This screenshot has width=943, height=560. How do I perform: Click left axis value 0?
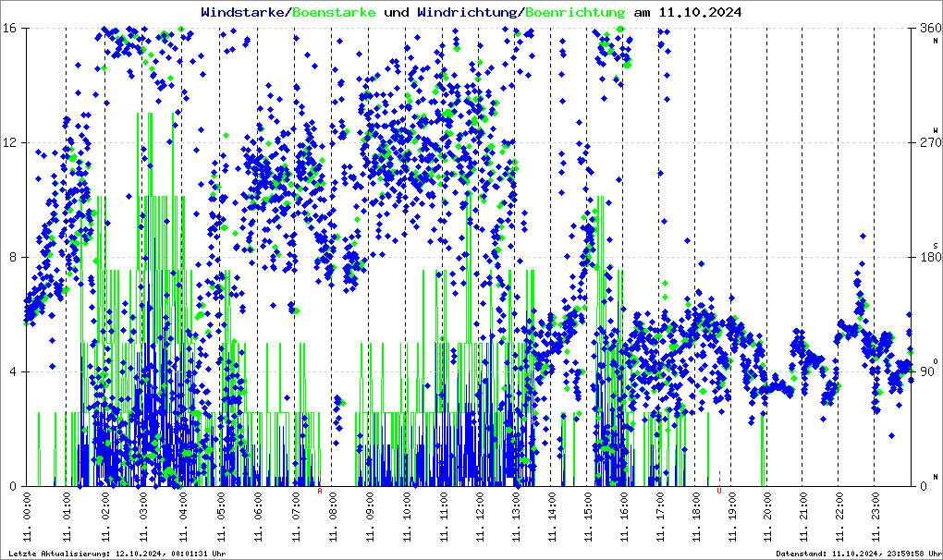coord(11,487)
